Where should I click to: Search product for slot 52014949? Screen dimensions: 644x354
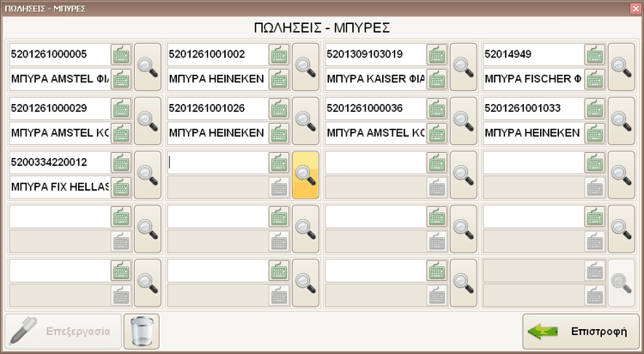point(621,67)
